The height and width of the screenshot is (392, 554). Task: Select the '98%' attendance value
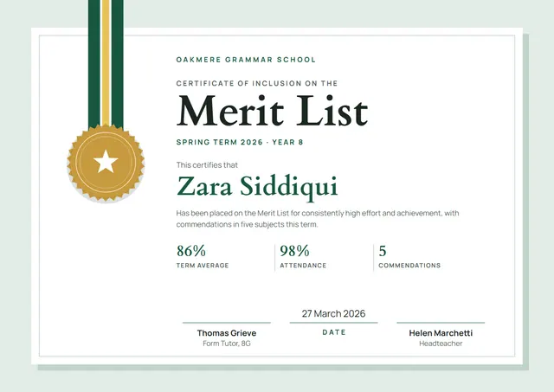point(294,251)
